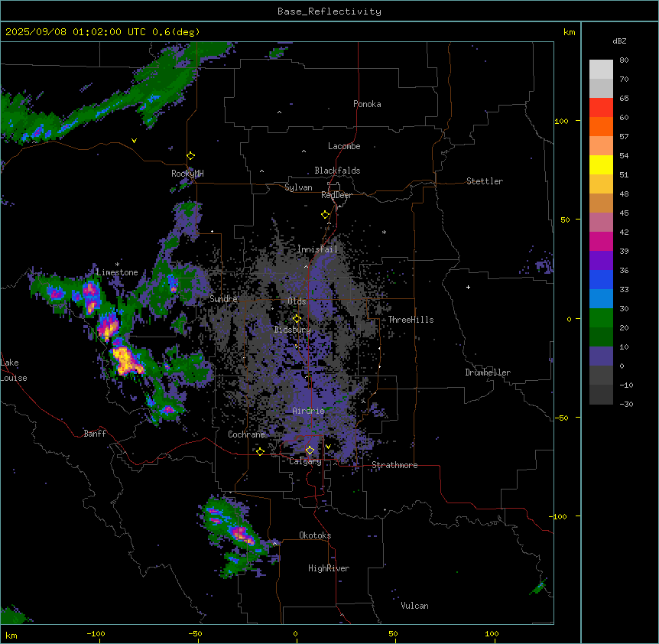Viewport: 659px width, 644px height.
Task: Click the HighRiver label
Action: (x=329, y=568)
